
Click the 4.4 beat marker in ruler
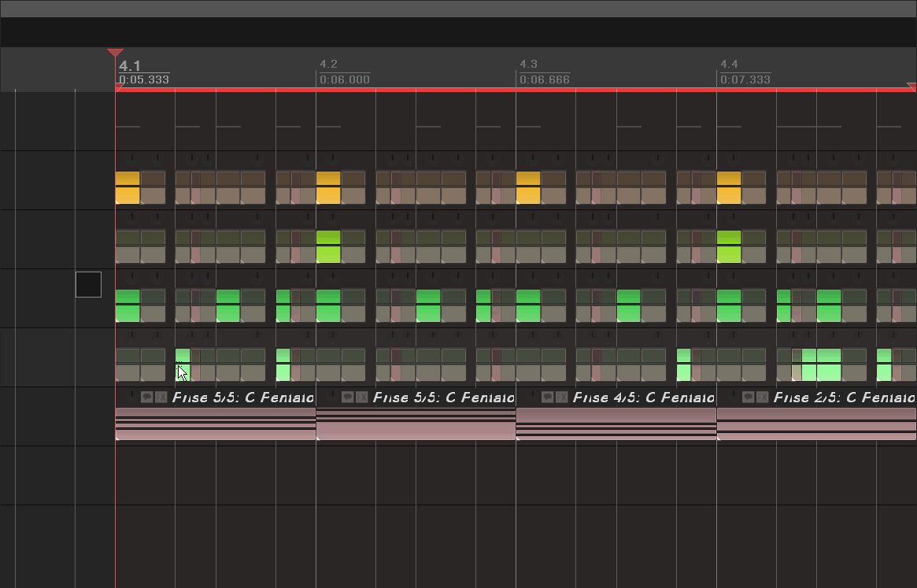730,64
